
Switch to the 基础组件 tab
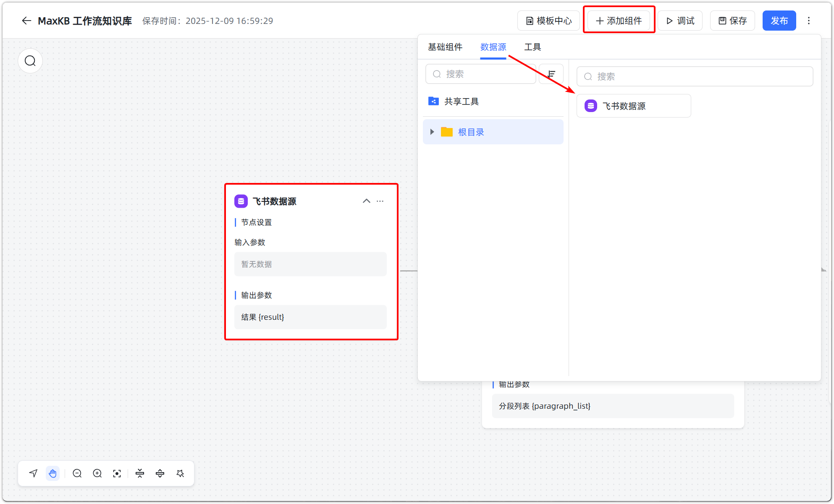tap(445, 47)
